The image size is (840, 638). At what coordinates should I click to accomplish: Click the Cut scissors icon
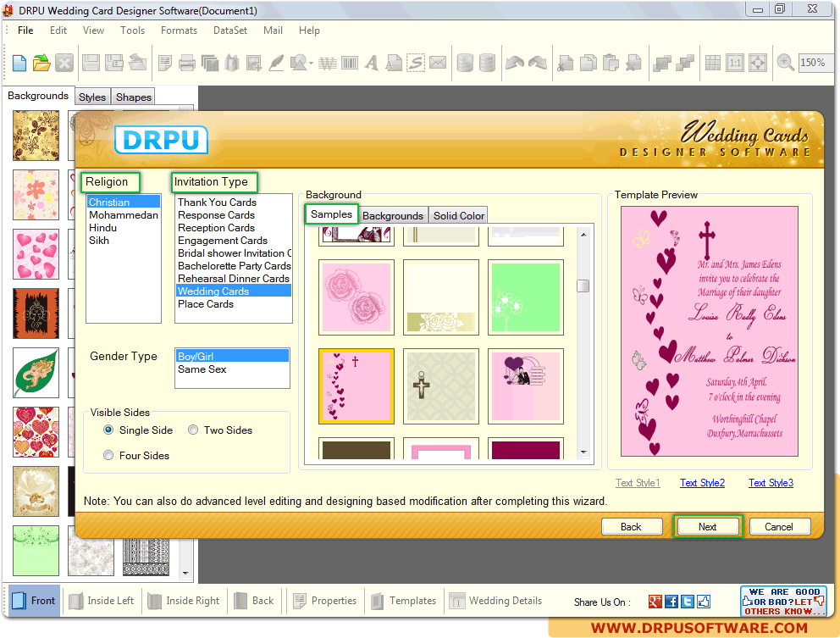point(565,64)
